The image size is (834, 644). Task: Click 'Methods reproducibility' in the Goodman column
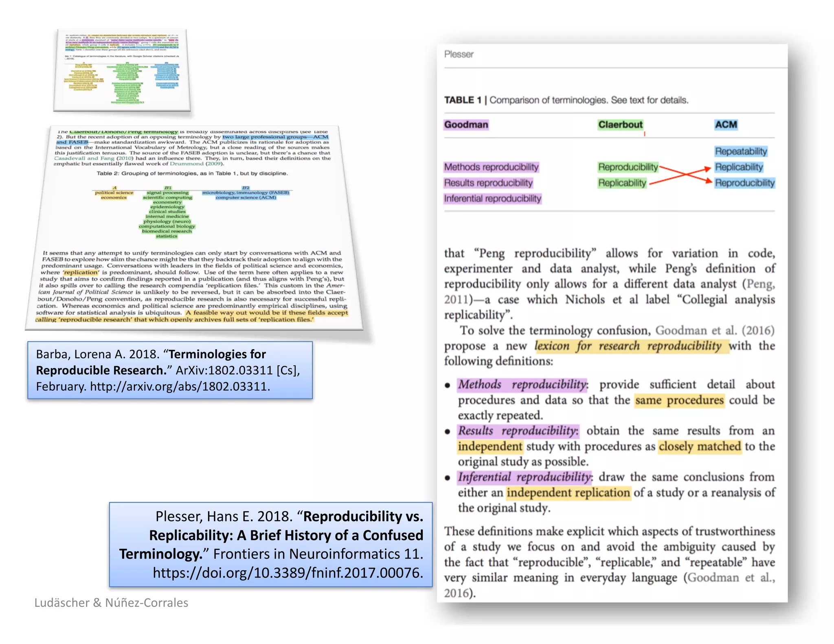492,167
